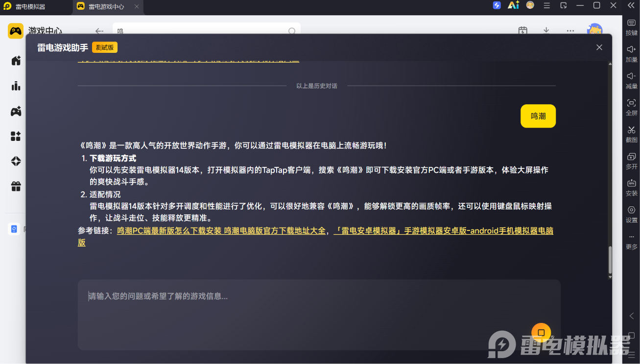Open the gamepad games icon in sidebar
The width and height of the screenshot is (640, 364).
(16, 111)
